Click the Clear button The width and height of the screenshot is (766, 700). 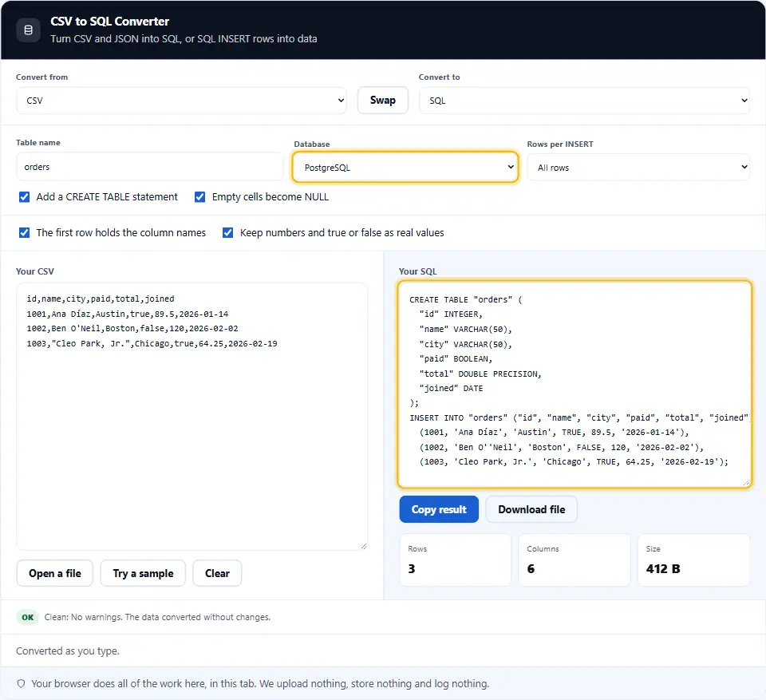click(x=217, y=573)
